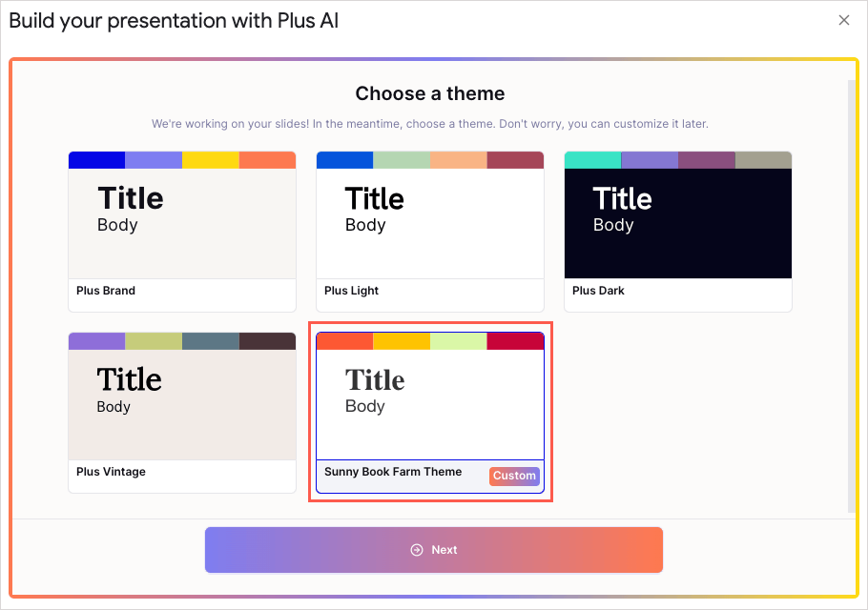Click the arrow icon on Next button

(416, 550)
